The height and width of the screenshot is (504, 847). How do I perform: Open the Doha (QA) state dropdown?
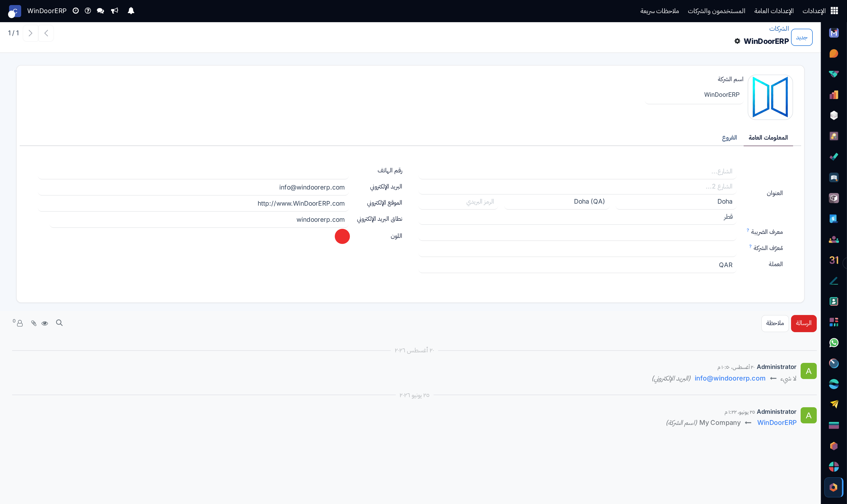pos(557,201)
